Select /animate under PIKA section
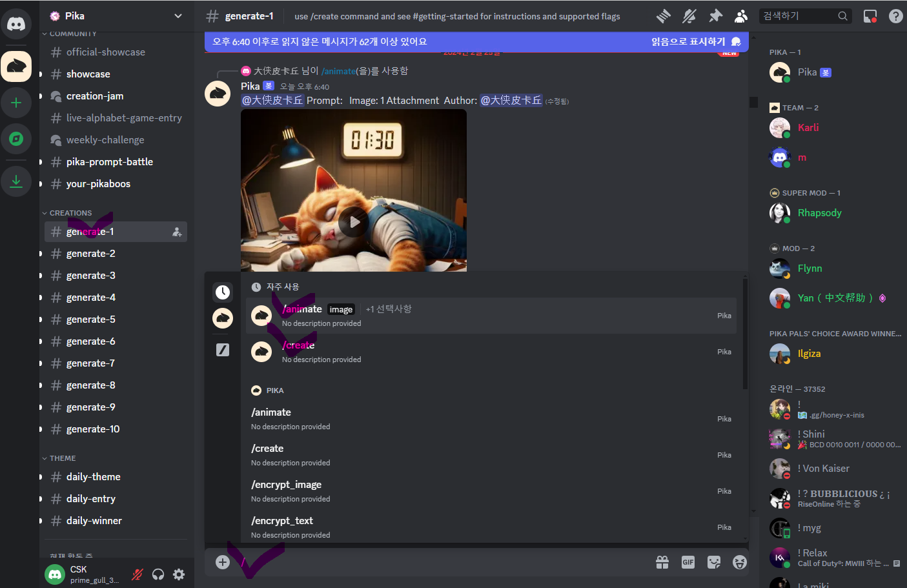The image size is (907, 588). tap(491, 419)
